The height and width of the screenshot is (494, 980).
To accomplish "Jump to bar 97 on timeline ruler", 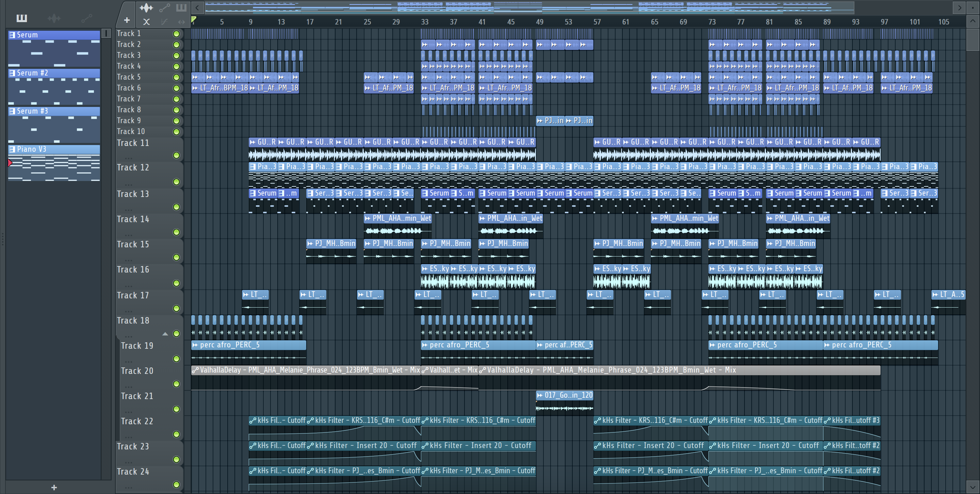I will click(884, 22).
